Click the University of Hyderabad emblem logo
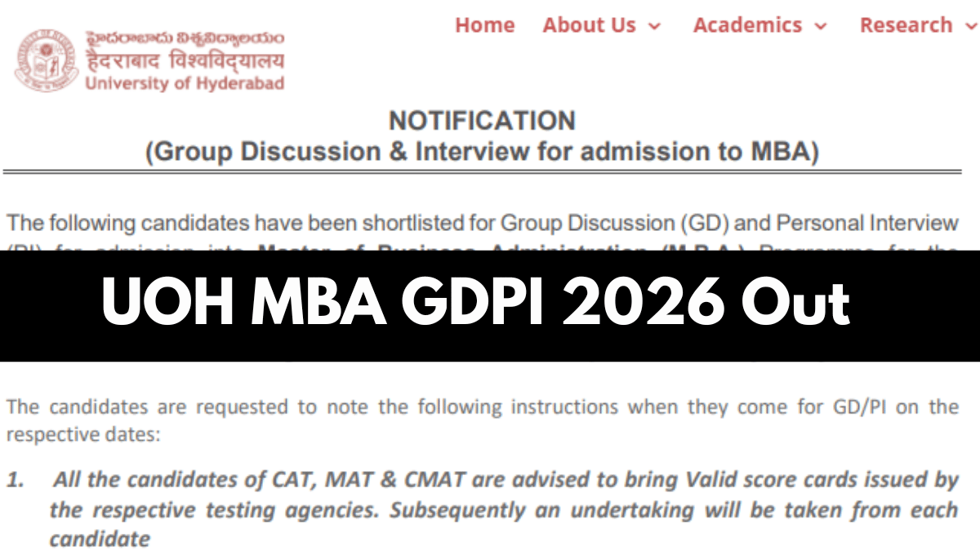 point(47,57)
